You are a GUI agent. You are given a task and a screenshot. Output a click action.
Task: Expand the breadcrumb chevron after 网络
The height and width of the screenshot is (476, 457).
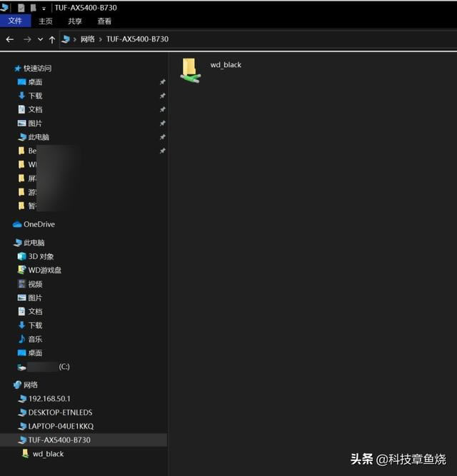click(100, 39)
